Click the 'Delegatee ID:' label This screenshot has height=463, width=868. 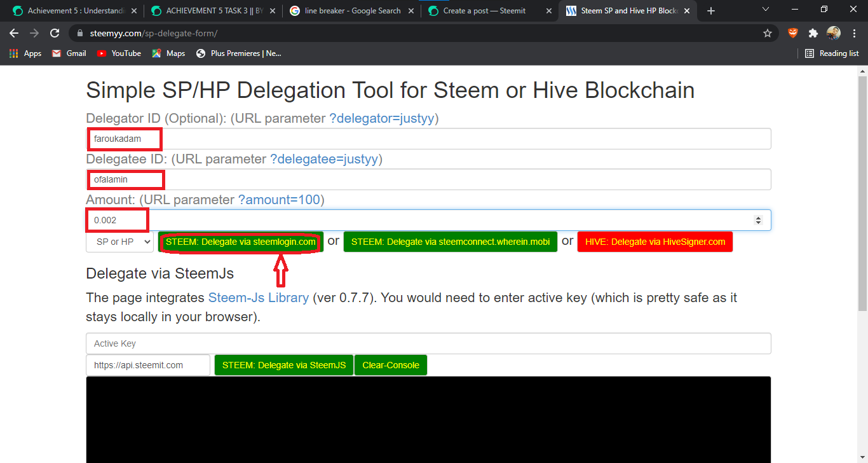(126, 159)
